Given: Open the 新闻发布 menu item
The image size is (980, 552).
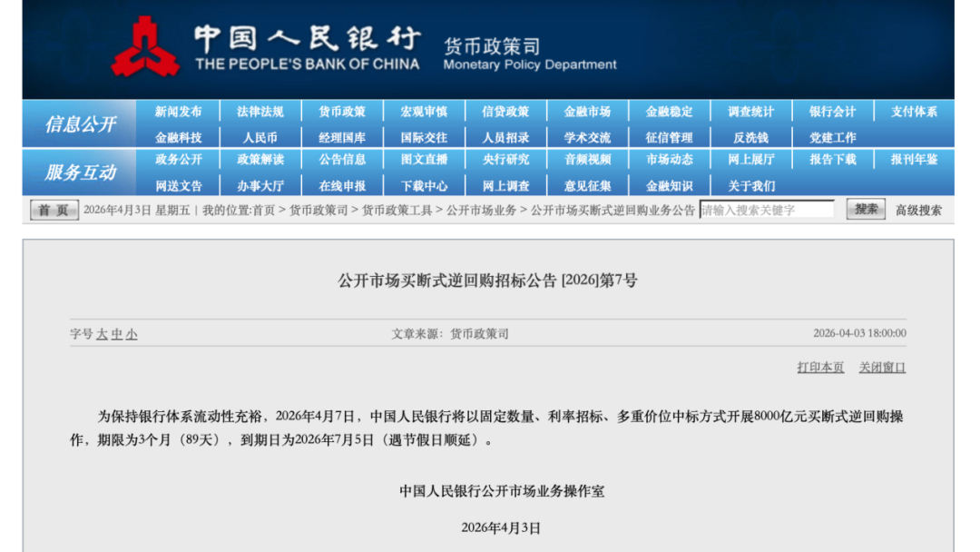Looking at the screenshot, I should [x=179, y=112].
